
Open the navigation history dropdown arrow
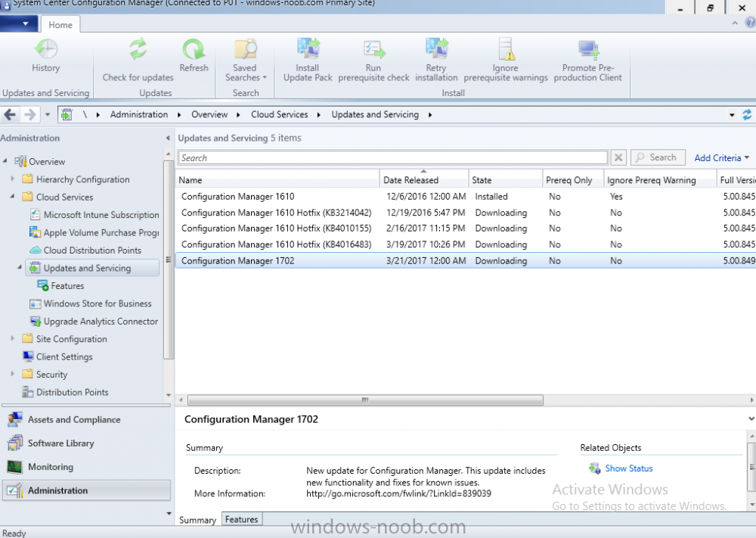(47, 115)
